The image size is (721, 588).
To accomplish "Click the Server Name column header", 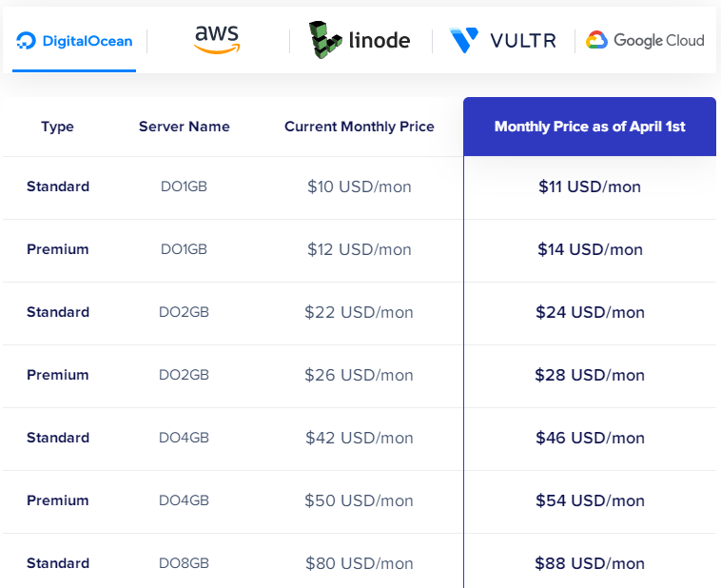I will [x=184, y=127].
